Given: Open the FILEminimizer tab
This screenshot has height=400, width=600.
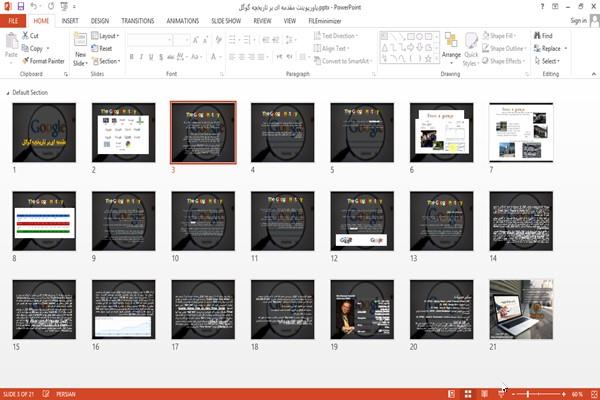Looking at the screenshot, I should tap(325, 21).
